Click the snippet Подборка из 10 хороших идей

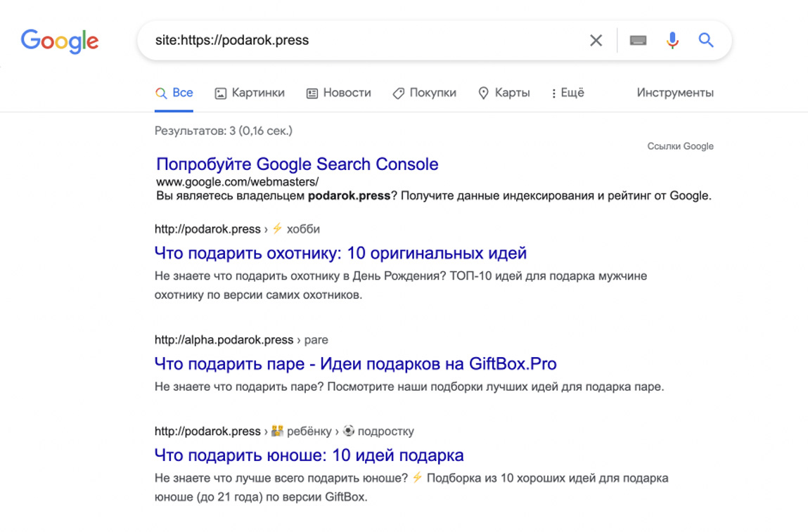[x=411, y=488]
